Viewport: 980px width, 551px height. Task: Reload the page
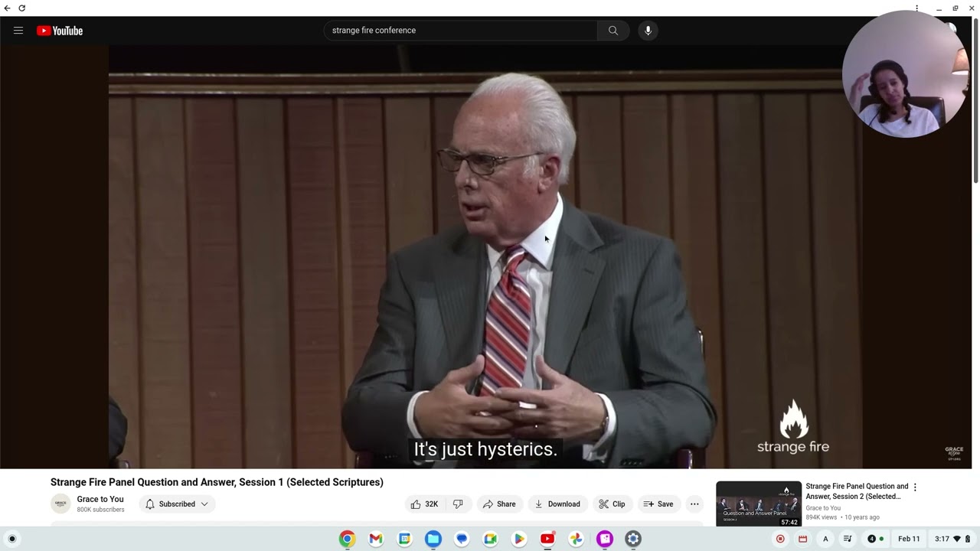point(22,8)
